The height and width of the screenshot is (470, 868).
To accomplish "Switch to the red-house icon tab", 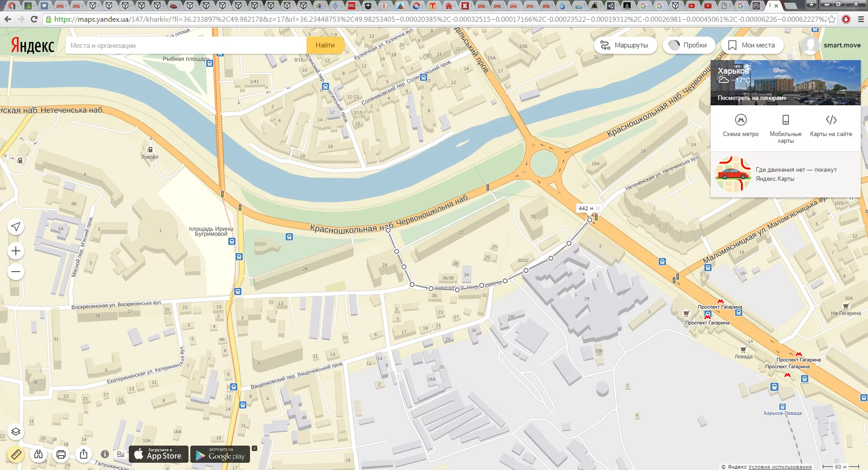I will [449, 6].
